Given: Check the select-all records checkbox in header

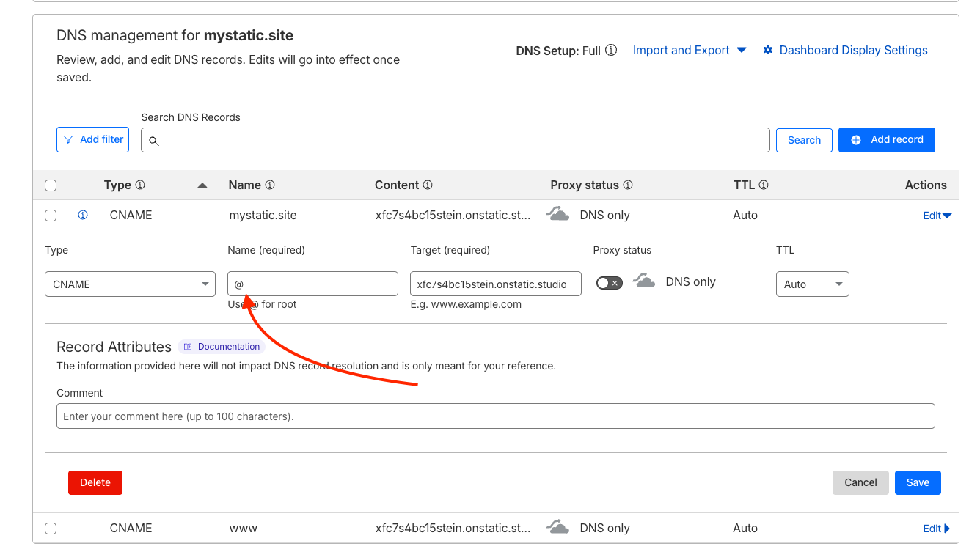Looking at the screenshot, I should 51,185.
